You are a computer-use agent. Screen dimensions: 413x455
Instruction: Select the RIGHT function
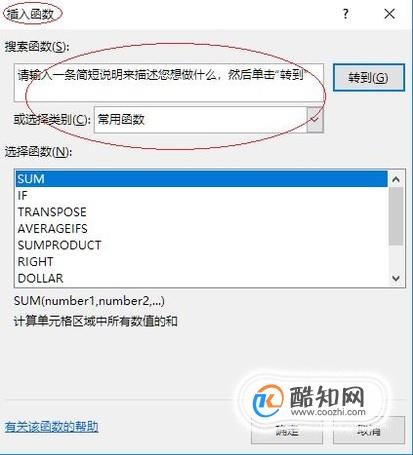(202, 262)
